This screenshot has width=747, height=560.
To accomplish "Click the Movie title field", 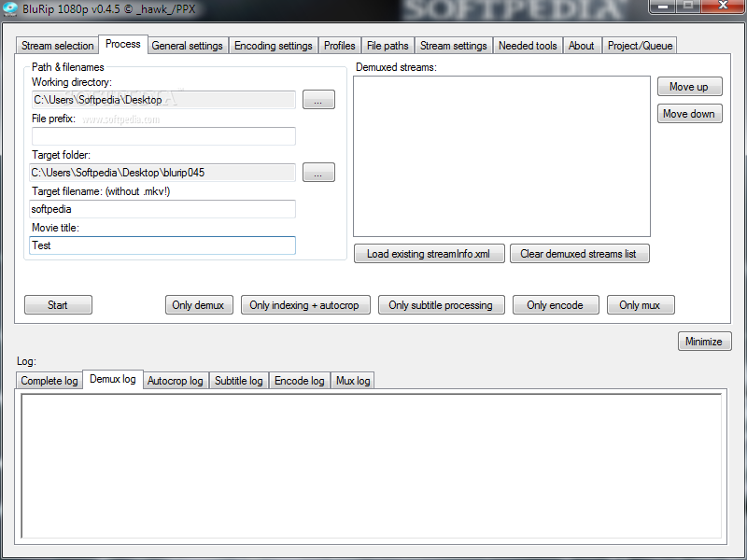I will point(162,245).
